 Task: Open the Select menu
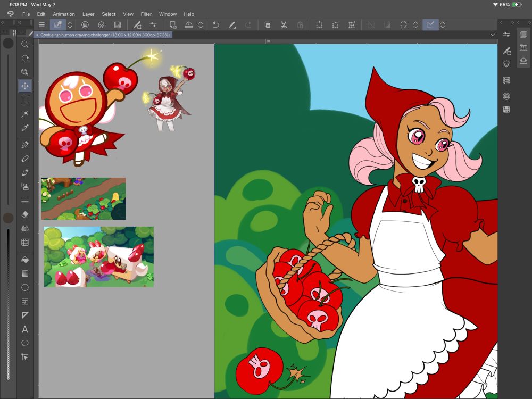tap(109, 14)
